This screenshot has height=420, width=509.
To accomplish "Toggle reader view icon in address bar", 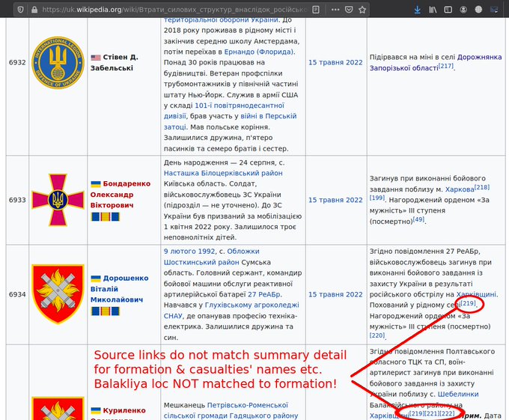I will click(316, 10).
